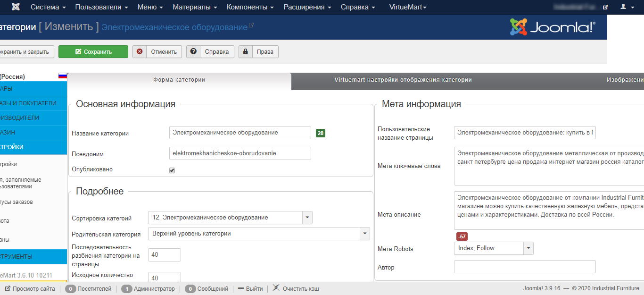Click the green Сохранить button

(x=93, y=52)
